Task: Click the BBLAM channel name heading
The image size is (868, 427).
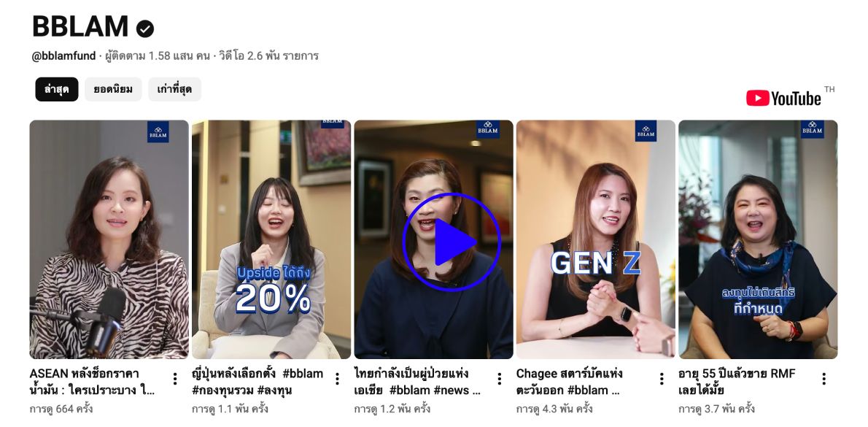Action: (80, 26)
